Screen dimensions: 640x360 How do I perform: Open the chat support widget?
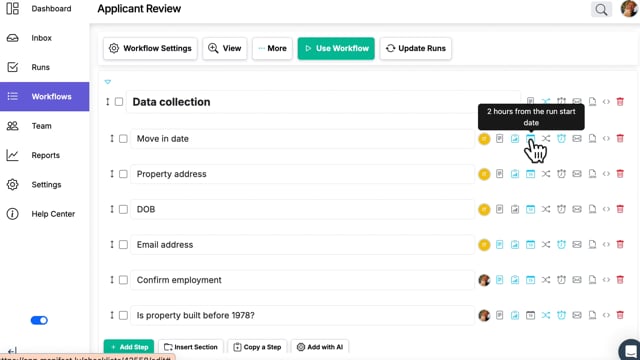click(x=630, y=350)
